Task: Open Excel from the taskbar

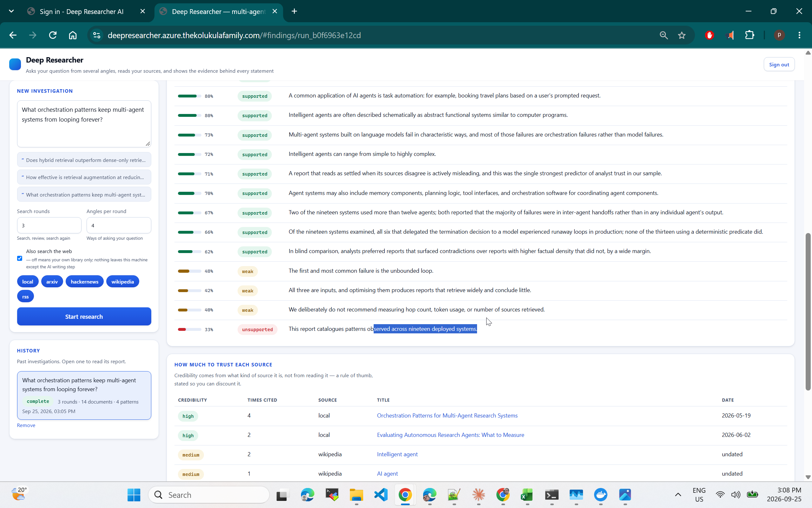Action: click(x=527, y=495)
